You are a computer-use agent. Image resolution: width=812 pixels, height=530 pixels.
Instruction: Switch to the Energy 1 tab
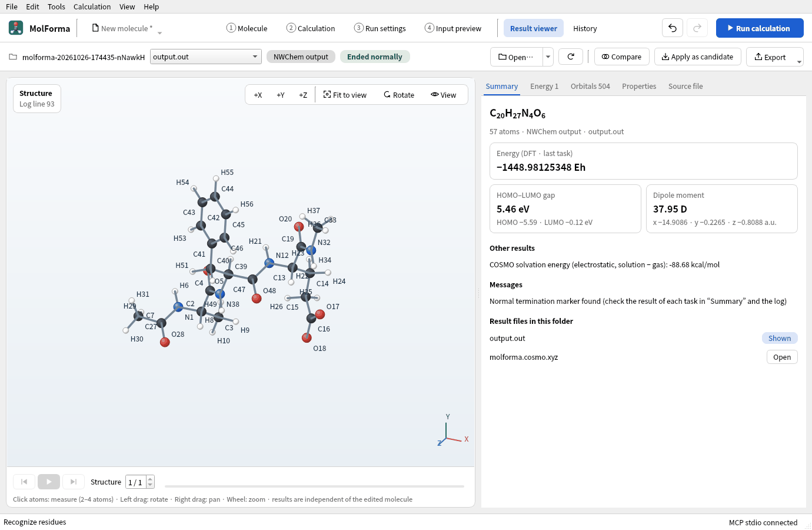tap(544, 86)
